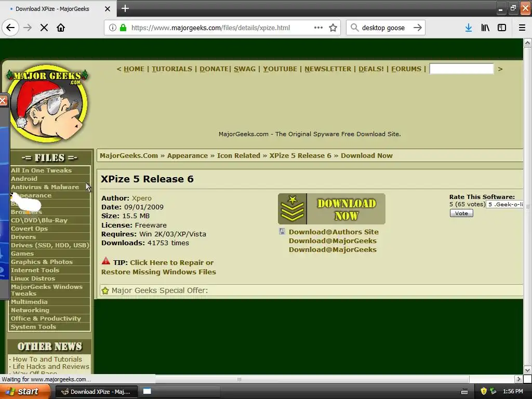
Task: Open Drivers category
Action: 23,237
